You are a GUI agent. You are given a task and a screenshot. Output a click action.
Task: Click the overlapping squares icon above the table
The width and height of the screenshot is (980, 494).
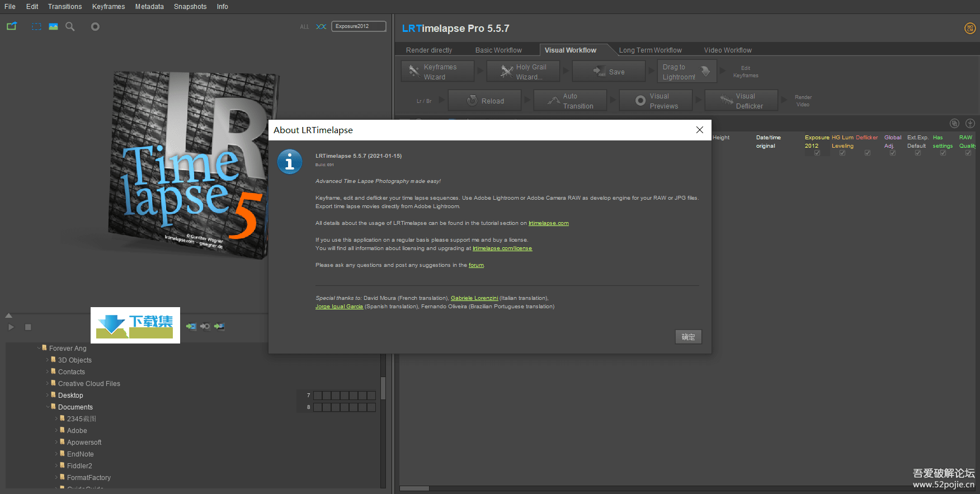pyautogui.click(x=954, y=123)
